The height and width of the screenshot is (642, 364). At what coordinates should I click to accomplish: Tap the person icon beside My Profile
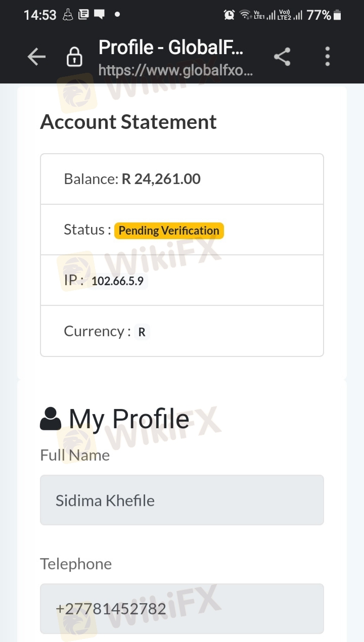pyautogui.click(x=51, y=419)
